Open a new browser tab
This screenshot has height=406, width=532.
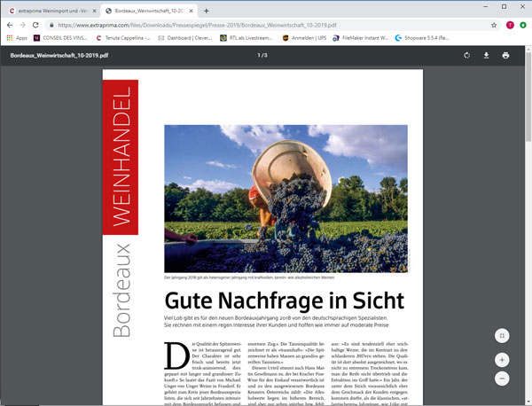pos(206,11)
